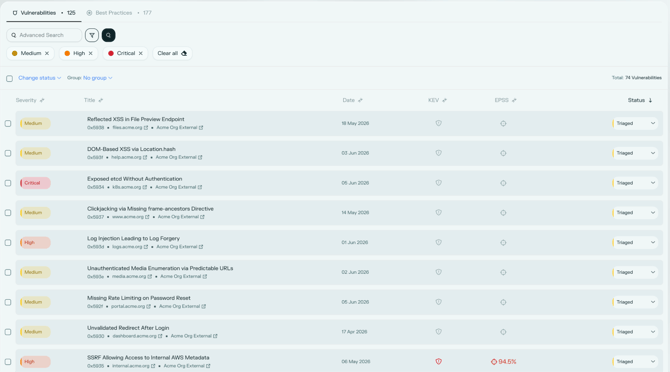Open external link icon beside portal.acme.org
The image size is (670, 372).
point(149,306)
